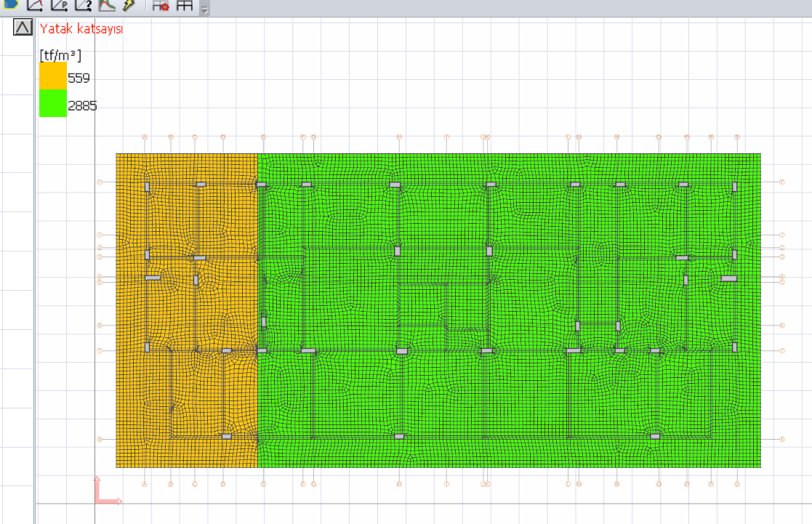Click the 2885 value in the legend
812x524 pixels.
pyautogui.click(x=82, y=106)
